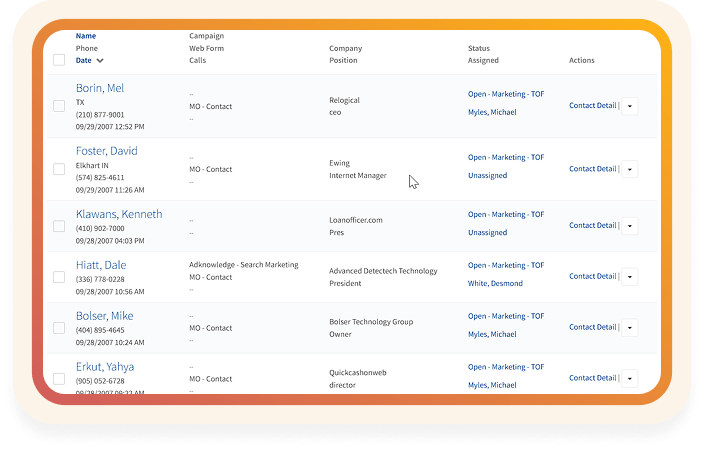Select date 09/28/2007 04:03 PM
This screenshot has width=704, height=450.
point(110,241)
